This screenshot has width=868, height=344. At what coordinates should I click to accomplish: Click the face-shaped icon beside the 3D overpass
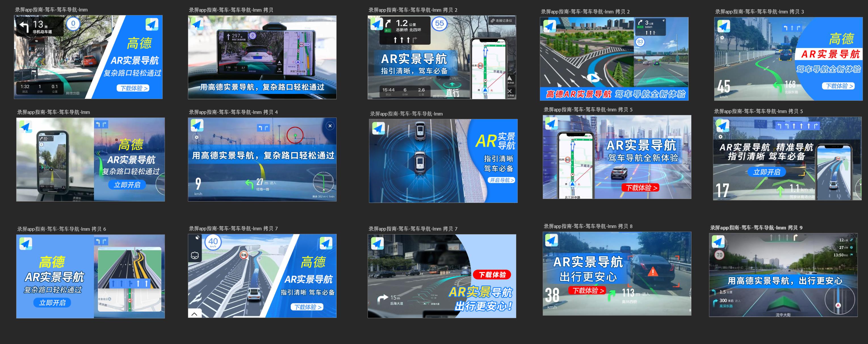click(195, 255)
